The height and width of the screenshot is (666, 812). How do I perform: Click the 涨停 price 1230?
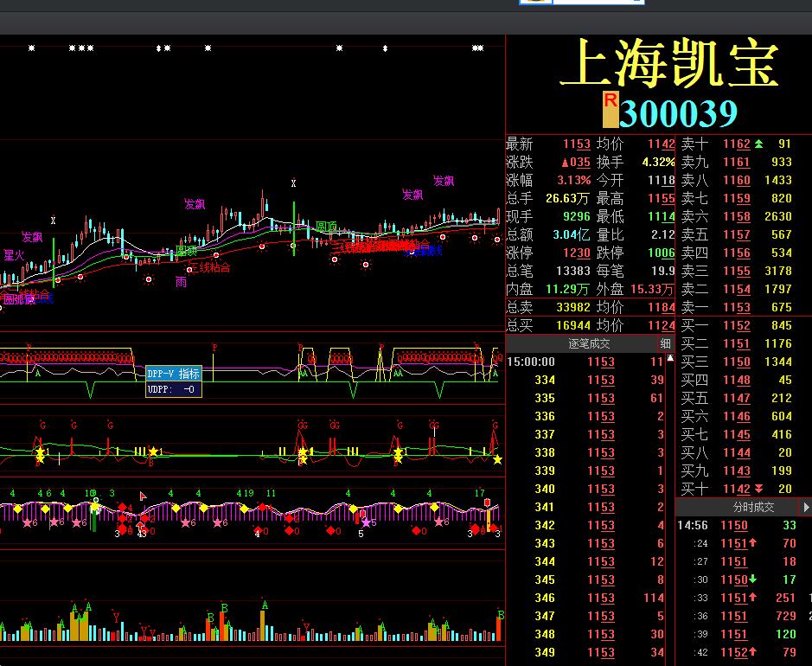(x=577, y=253)
